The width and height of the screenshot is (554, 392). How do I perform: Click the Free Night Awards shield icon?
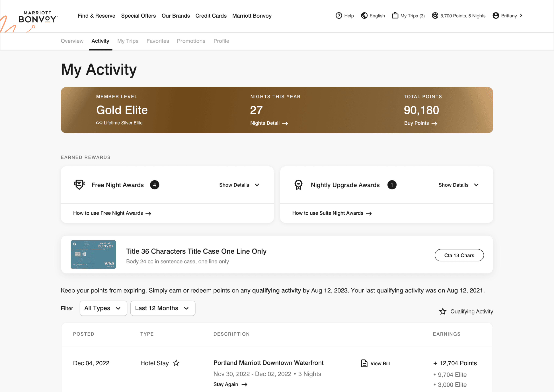coord(79,185)
